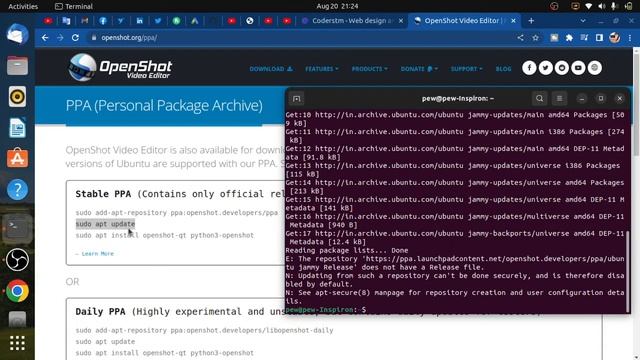Click the terminal command prompt line
This screenshot has height=360, width=640.
pos(455,310)
